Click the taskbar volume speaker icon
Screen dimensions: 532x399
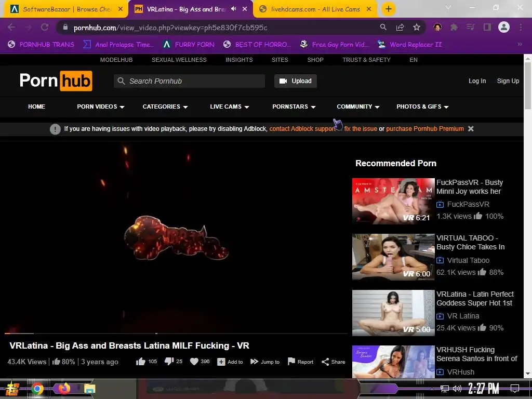coord(457,389)
